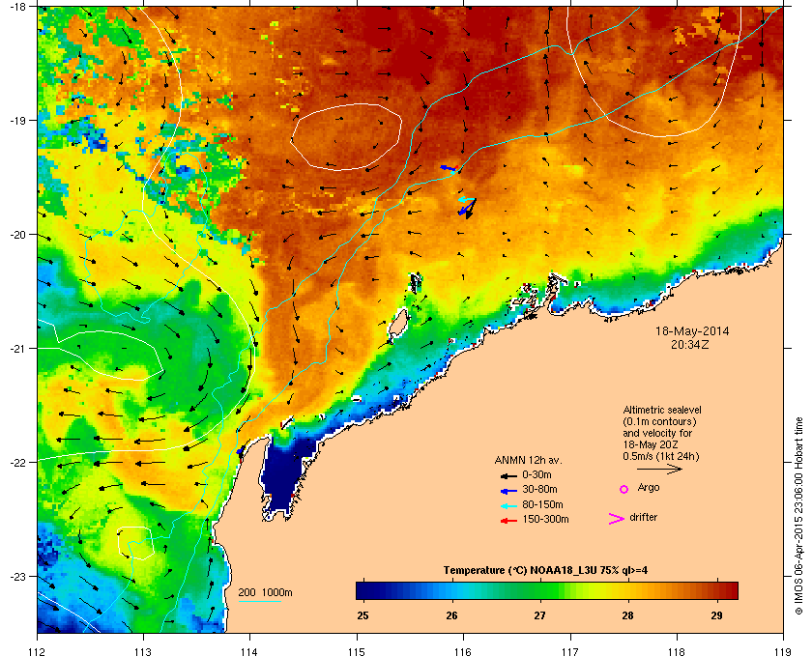812x657 pixels.
Task: Click the cyan 200 1000m depth contour line sample
Action: [259, 602]
